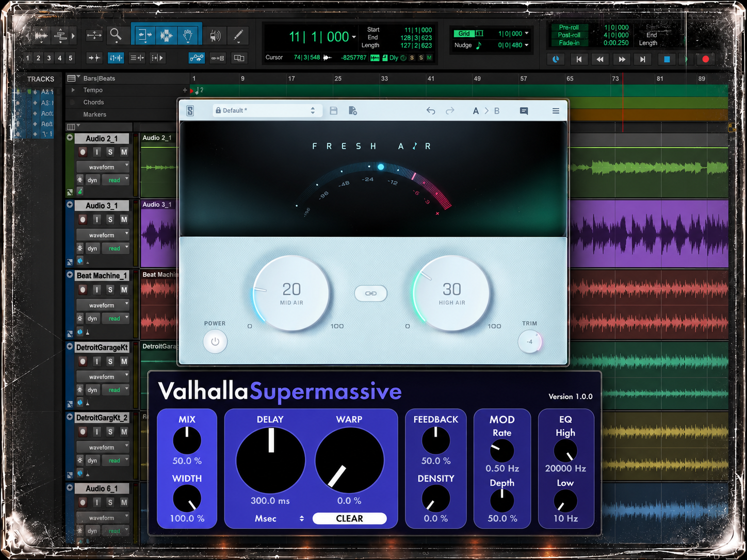Mute the Audio 2_1 track

[x=124, y=152]
